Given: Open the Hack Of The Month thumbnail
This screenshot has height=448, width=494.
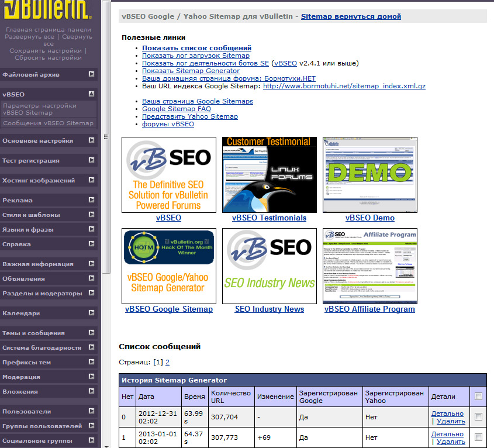Looking at the screenshot, I should (x=169, y=266).
